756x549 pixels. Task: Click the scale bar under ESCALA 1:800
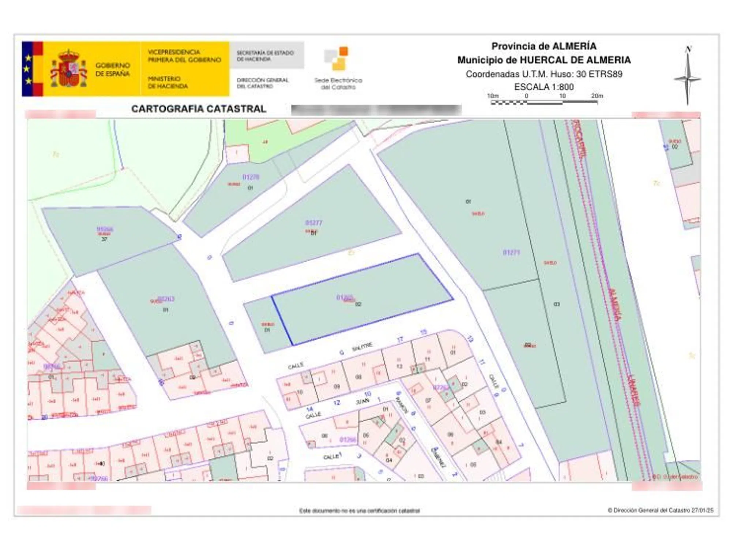544,103
